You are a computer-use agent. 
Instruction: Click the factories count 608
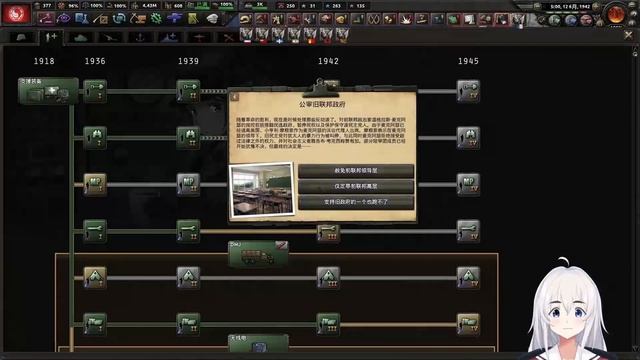pos(178,6)
